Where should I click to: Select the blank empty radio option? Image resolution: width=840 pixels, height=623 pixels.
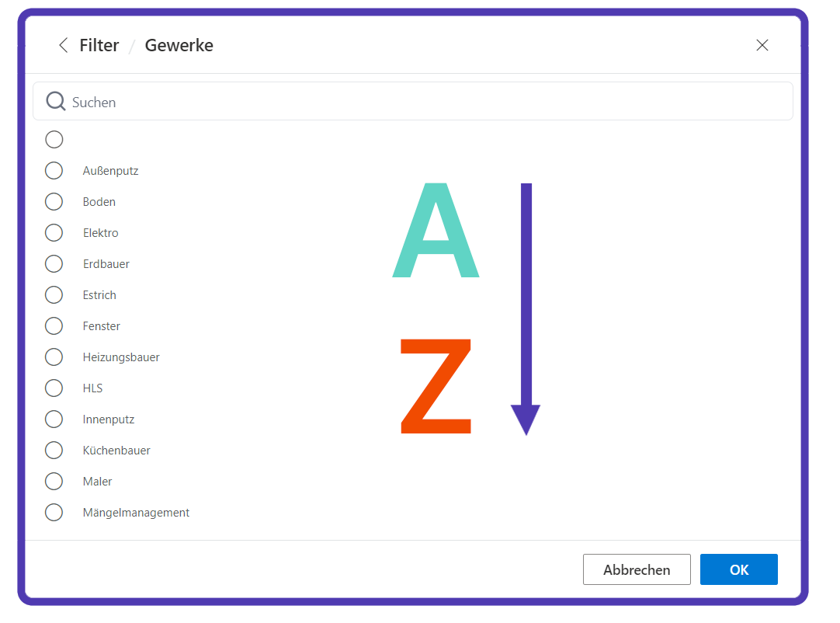54,140
